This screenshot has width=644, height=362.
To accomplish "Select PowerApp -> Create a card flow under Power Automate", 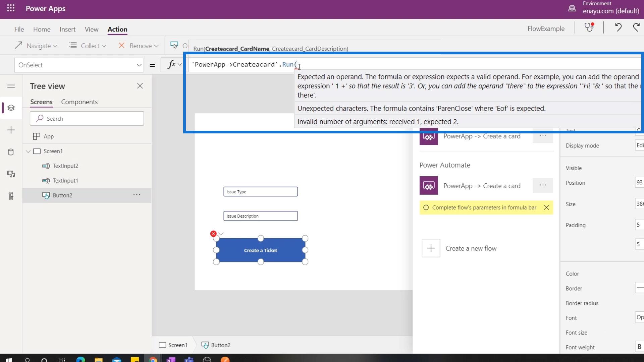I will tap(482, 186).
